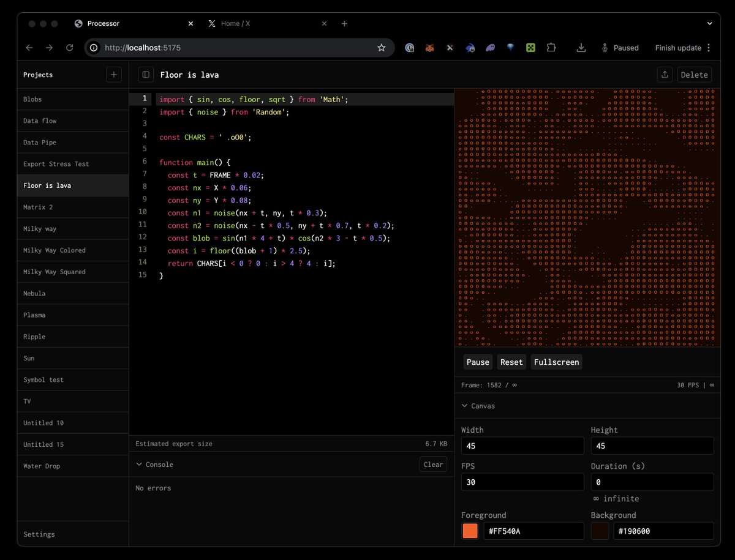The height and width of the screenshot is (560, 735).
Task: Open the browser three-dot menu
Action: (709, 48)
